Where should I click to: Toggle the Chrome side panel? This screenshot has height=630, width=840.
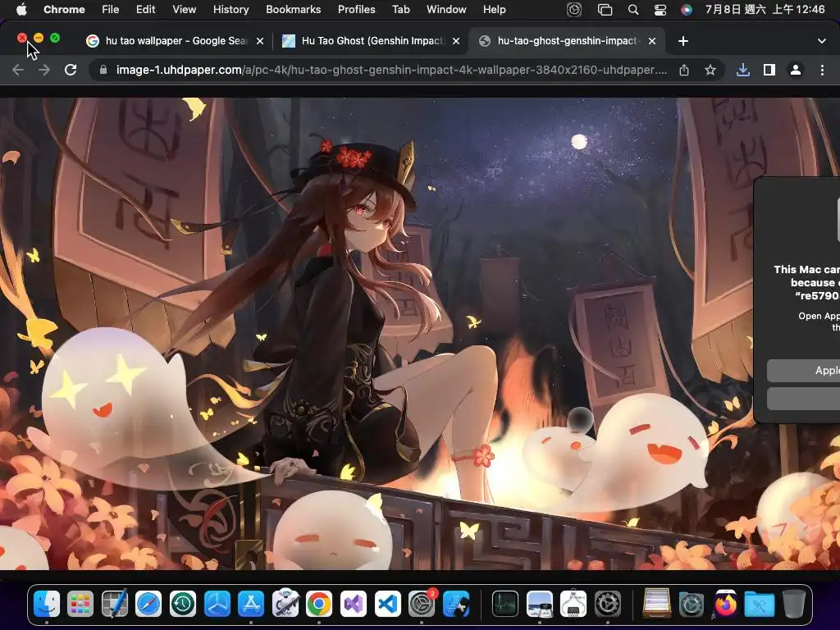coord(769,71)
